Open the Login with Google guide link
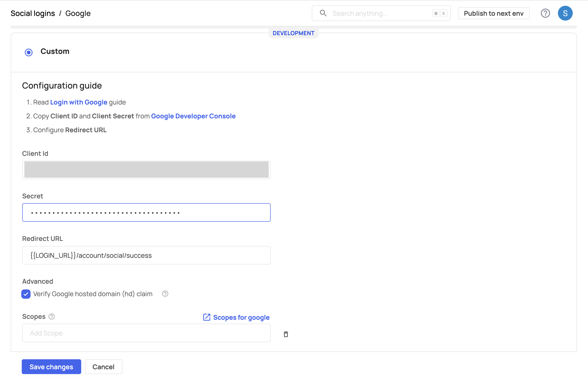 click(79, 102)
